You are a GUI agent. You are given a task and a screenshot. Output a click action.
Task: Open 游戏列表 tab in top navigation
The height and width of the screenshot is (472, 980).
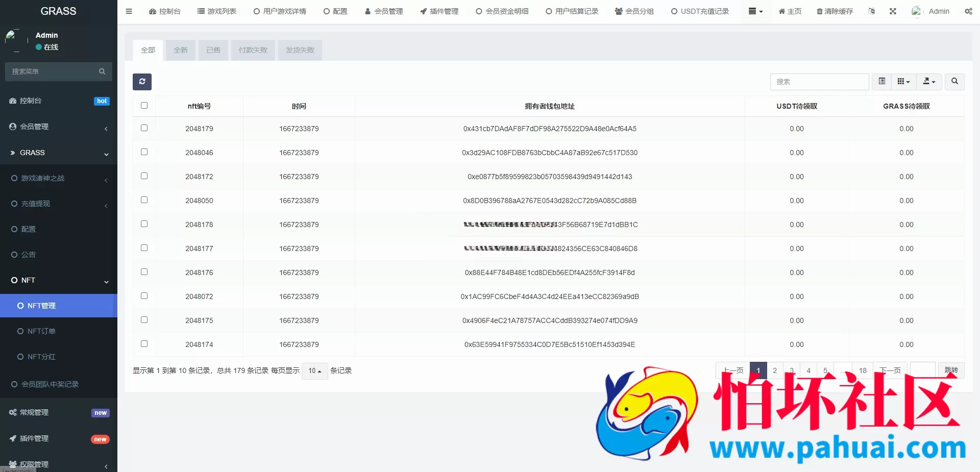(217, 11)
